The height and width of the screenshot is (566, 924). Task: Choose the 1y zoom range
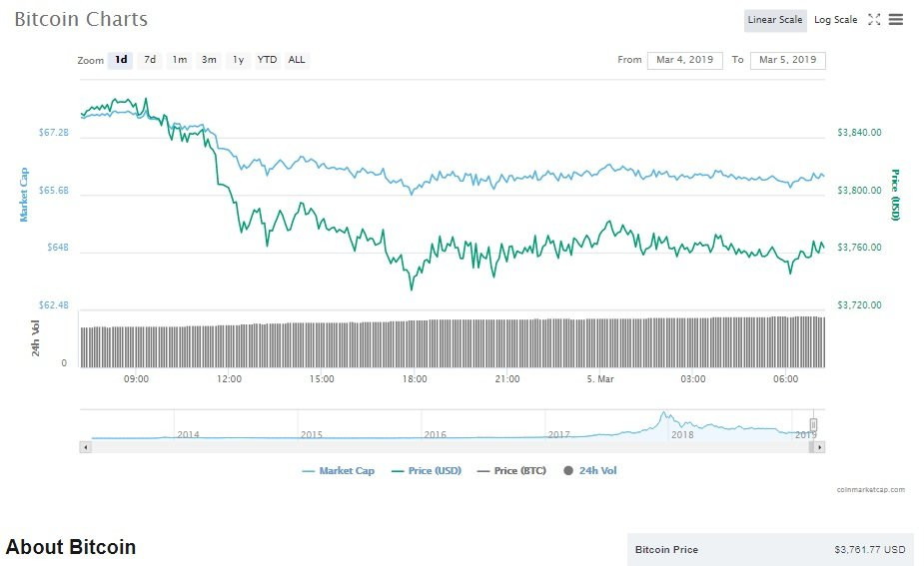[238, 60]
